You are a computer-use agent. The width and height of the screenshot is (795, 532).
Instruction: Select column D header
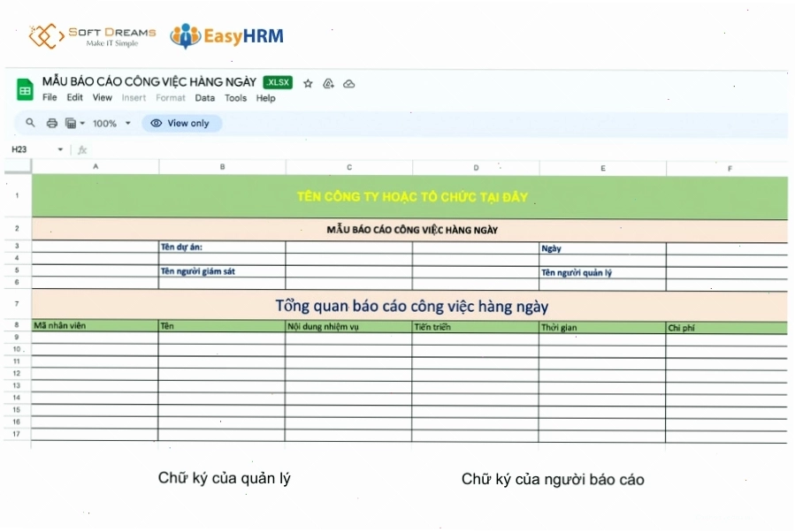pyautogui.click(x=476, y=168)
